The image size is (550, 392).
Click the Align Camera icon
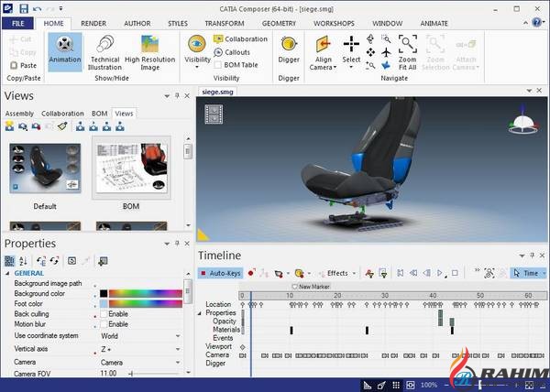tap(324, 49)
